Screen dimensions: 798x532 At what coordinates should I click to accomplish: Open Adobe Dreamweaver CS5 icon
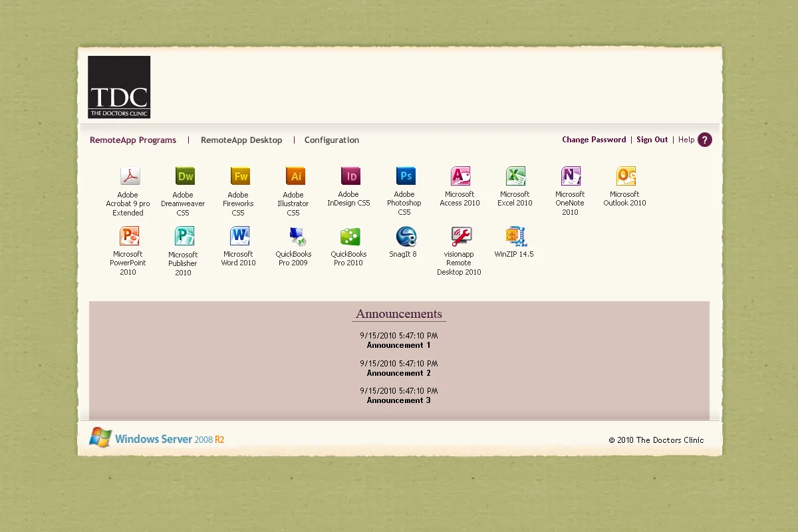pos(185,176)
